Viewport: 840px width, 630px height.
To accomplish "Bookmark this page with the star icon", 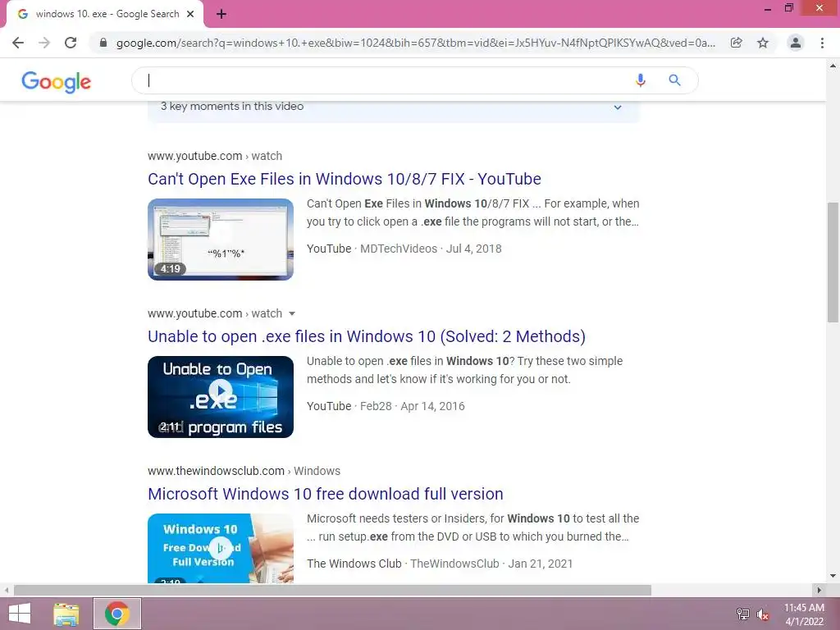I will 763,43.
